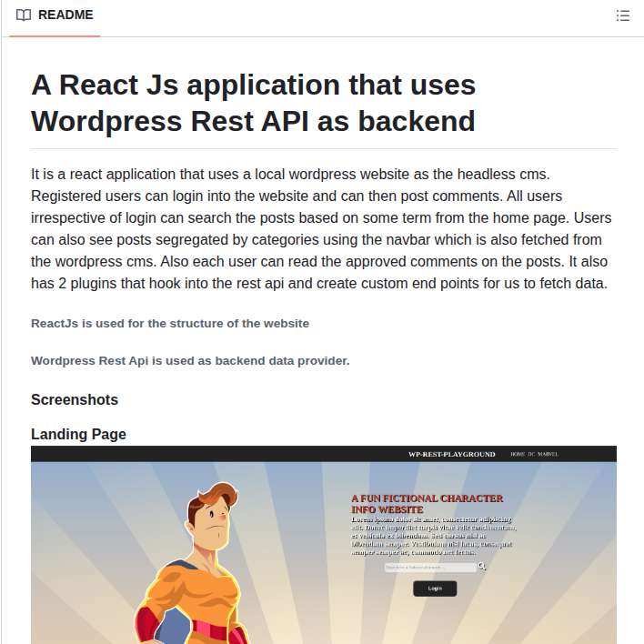Viewport: 644px width, 644px height.
Task: Click HOME in the screenshot navbar
Action: 518,454
